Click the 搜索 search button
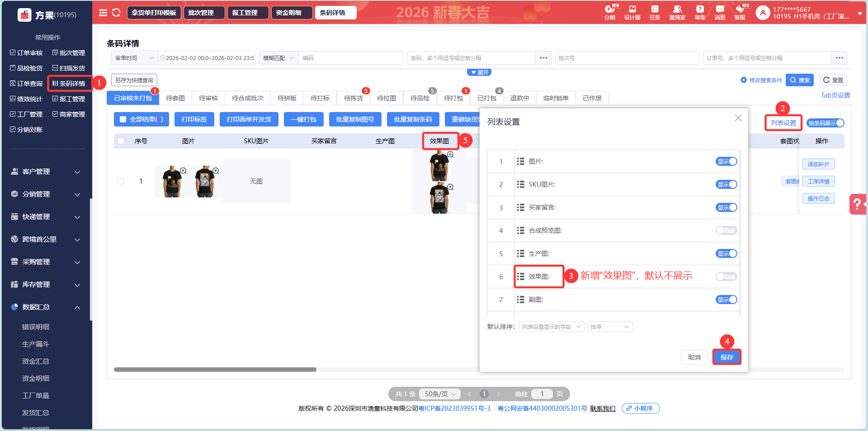This screenshot has height=431, width=868. pyautogui.click(x=800, y=80)
